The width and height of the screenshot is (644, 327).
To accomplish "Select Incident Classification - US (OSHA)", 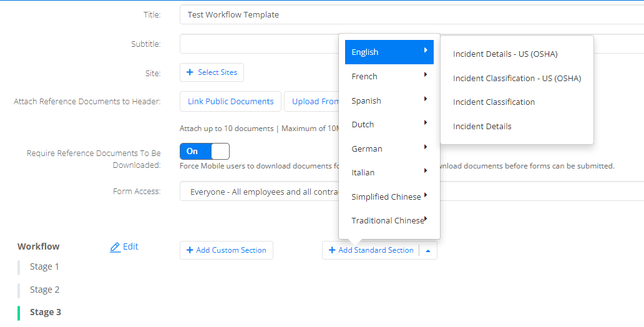I will click(x=517, y=78).
